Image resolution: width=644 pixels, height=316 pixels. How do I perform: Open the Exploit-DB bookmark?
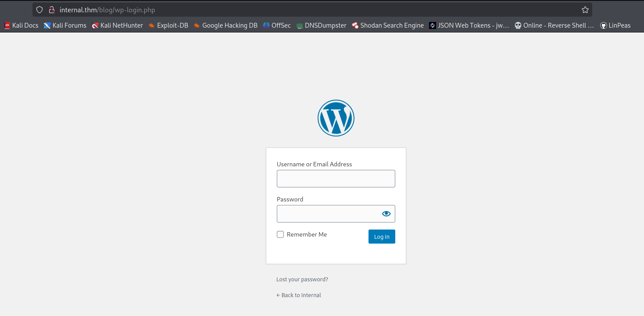pyautogui.click(x=168, y=25)
